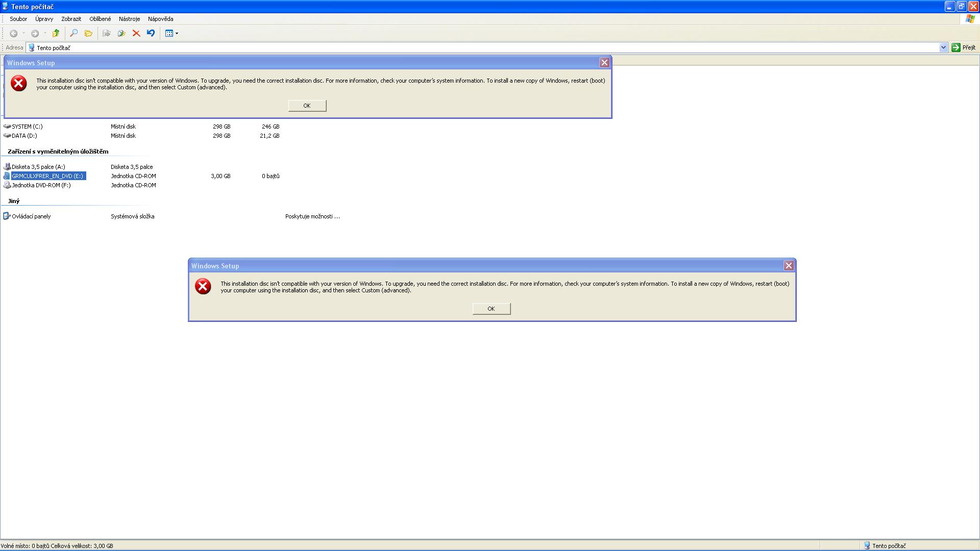Select the DATA (D:) drive

24,136
